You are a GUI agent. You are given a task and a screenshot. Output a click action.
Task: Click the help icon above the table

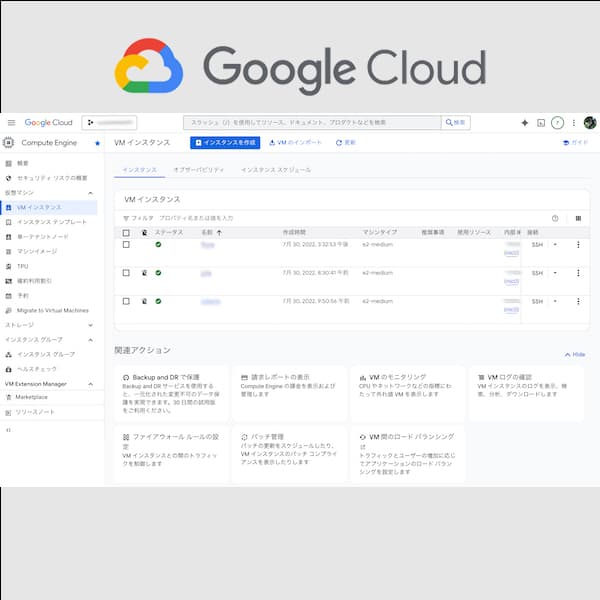pos(555,218)
